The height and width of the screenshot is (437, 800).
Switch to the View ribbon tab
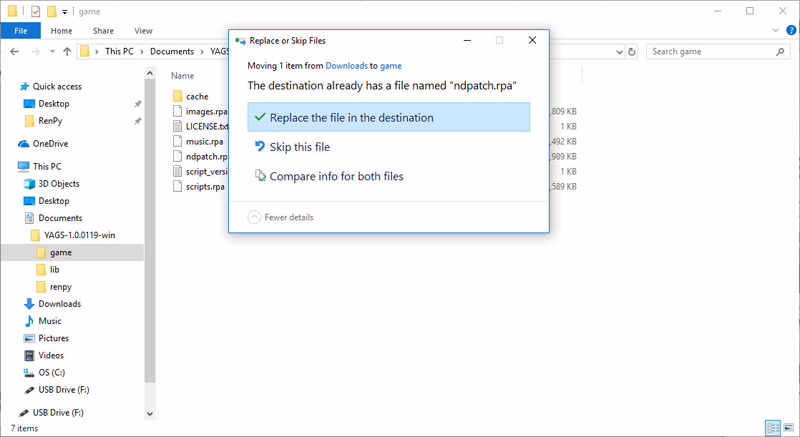pos(143,31)
